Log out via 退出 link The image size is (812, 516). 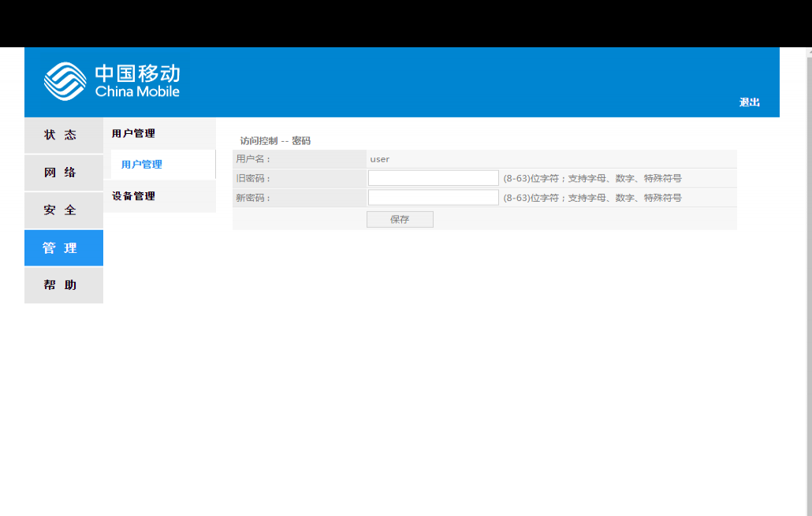(x=749, y=102)
